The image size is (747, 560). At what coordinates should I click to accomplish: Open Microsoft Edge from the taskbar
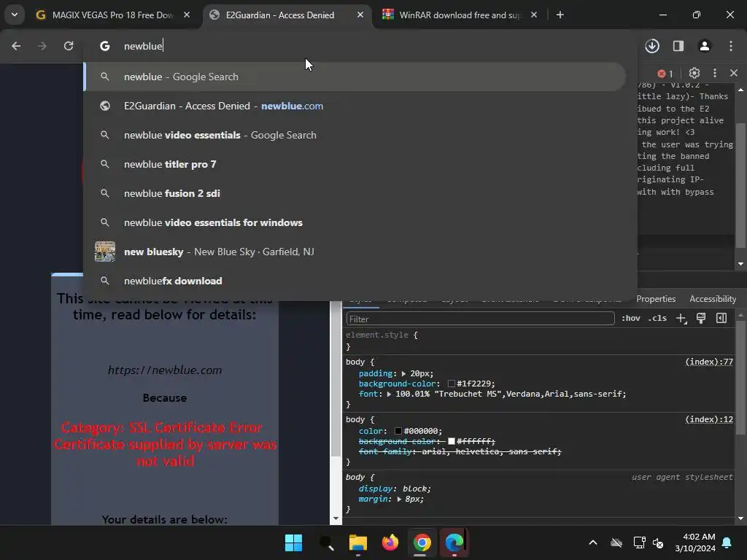[454, 542]
